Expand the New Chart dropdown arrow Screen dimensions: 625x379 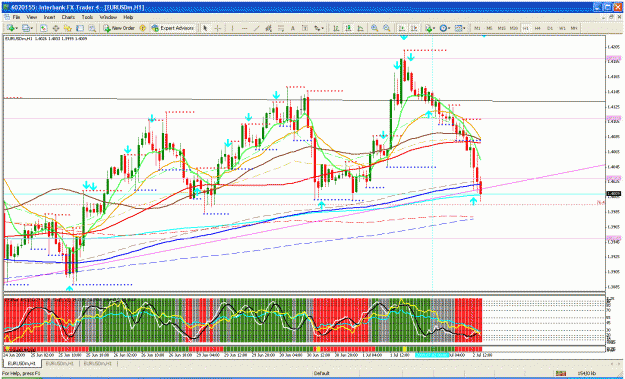17,28
